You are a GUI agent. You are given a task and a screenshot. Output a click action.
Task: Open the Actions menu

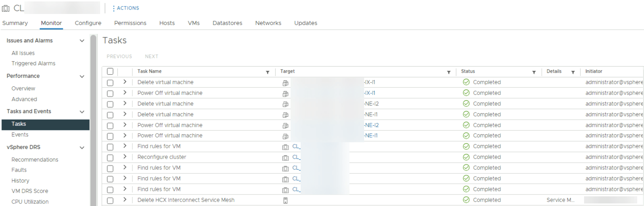tap(126, 8)
